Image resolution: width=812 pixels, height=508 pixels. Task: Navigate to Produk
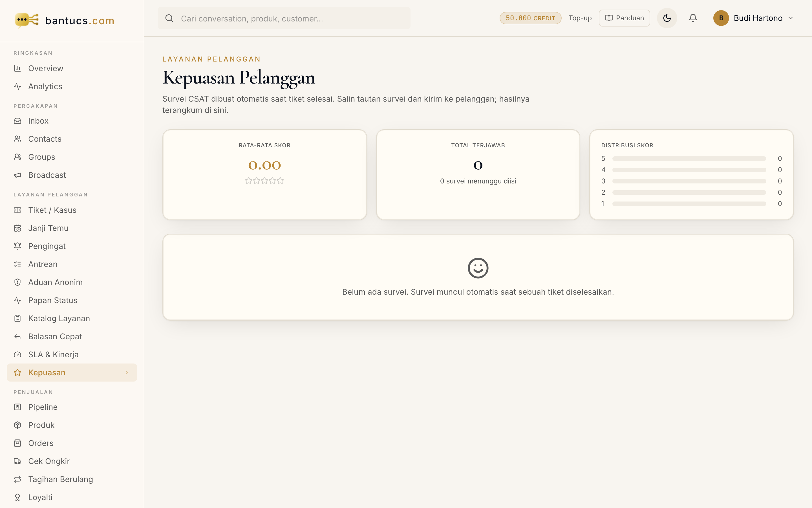72,425
